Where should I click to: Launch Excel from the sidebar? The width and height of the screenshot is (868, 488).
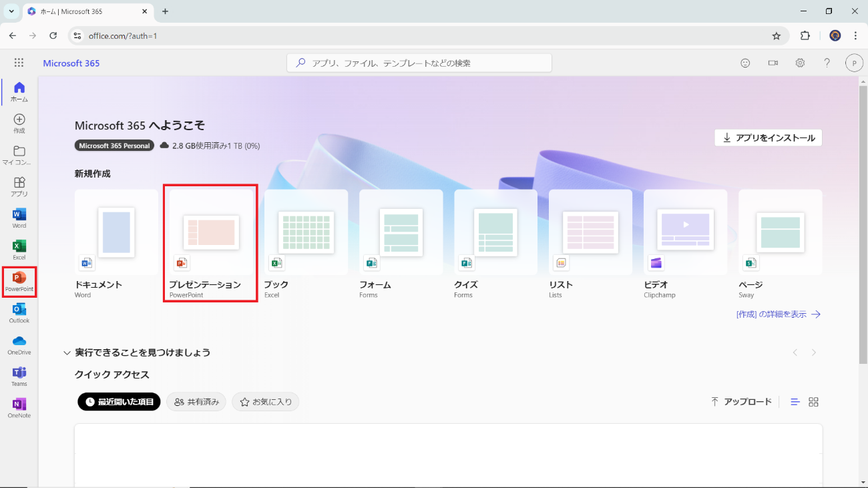[x=19, y=250]
